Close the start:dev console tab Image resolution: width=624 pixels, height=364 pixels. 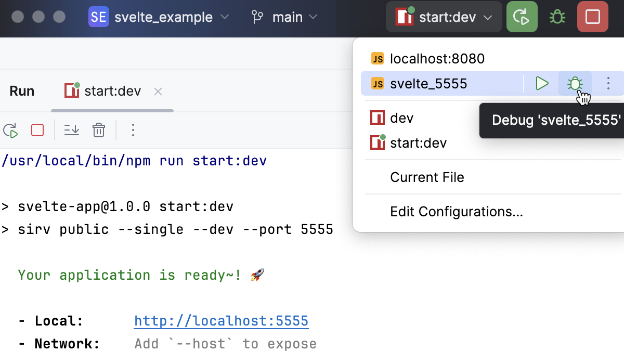tap(158, 91)
